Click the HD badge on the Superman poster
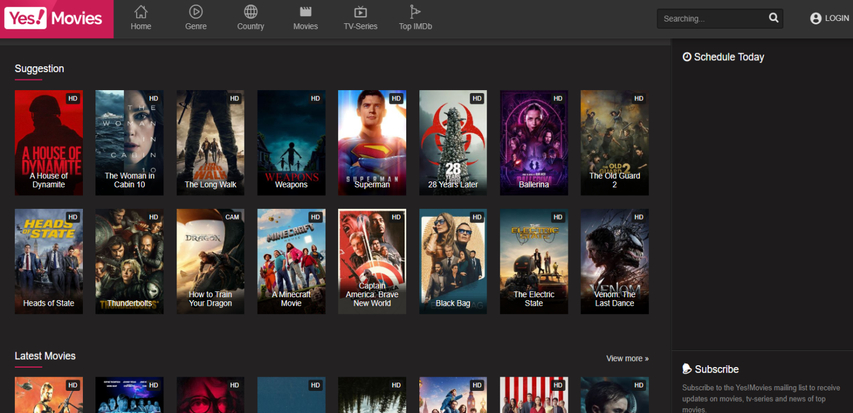This screenshot has height=413, width=853. (396, 98)
